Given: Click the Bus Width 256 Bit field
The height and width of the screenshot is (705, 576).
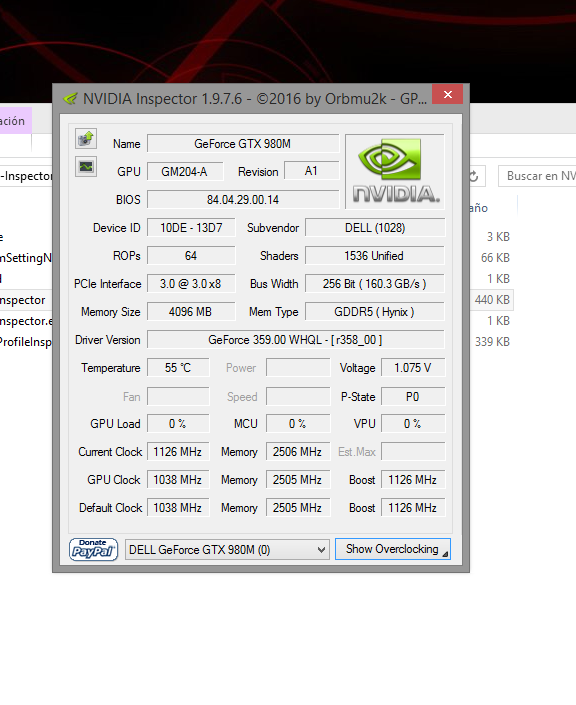Looking at the screenshot, I should [375, 284].
